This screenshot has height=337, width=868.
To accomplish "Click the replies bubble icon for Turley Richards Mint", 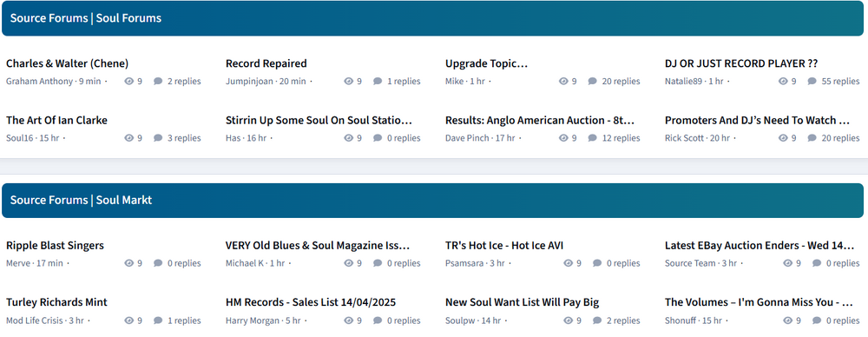I will (158, 320).
